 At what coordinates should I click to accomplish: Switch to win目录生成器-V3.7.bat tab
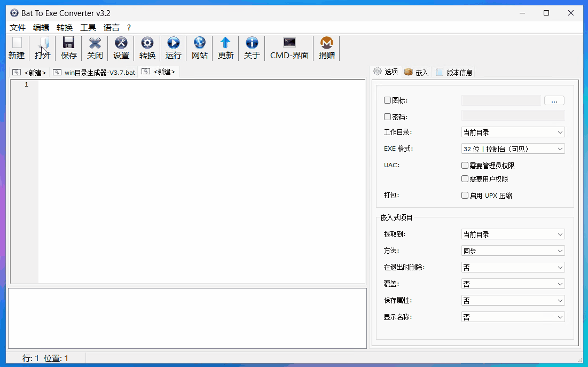pyautogui.click(x=94, y=73)
